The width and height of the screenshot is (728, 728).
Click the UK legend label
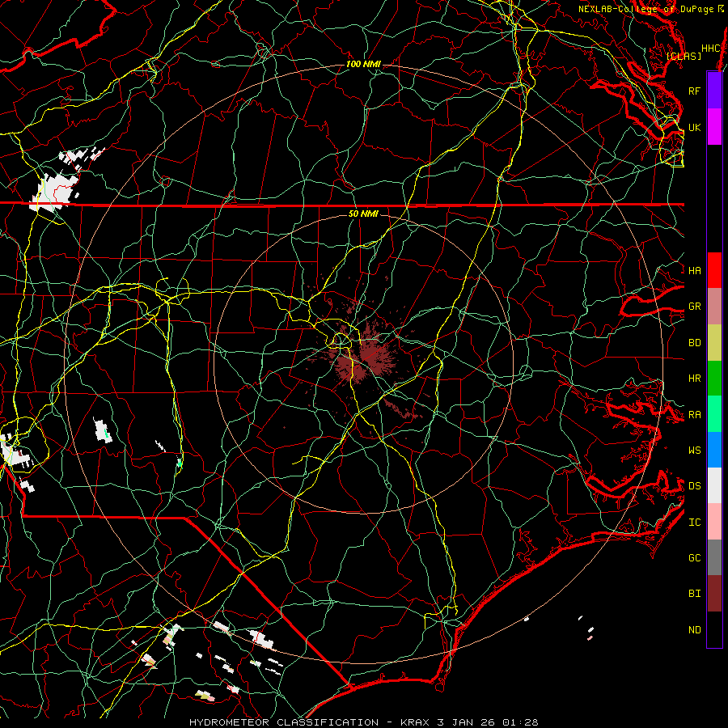pos(695,127)
